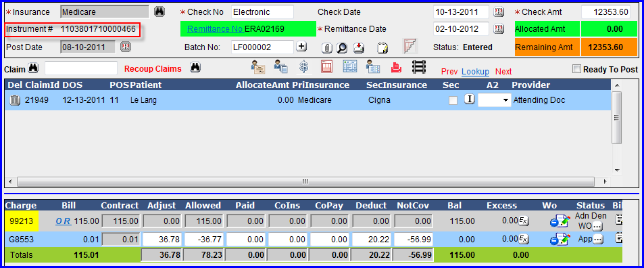Click the Claim search input field
The height and width of the screenshot is (268, 644).
[x=81, y=68]
